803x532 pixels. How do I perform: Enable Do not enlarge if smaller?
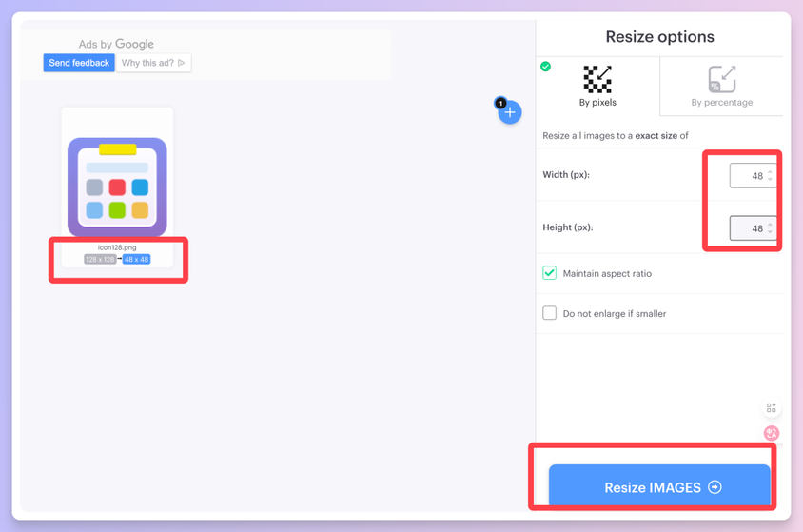click(550, 313)
